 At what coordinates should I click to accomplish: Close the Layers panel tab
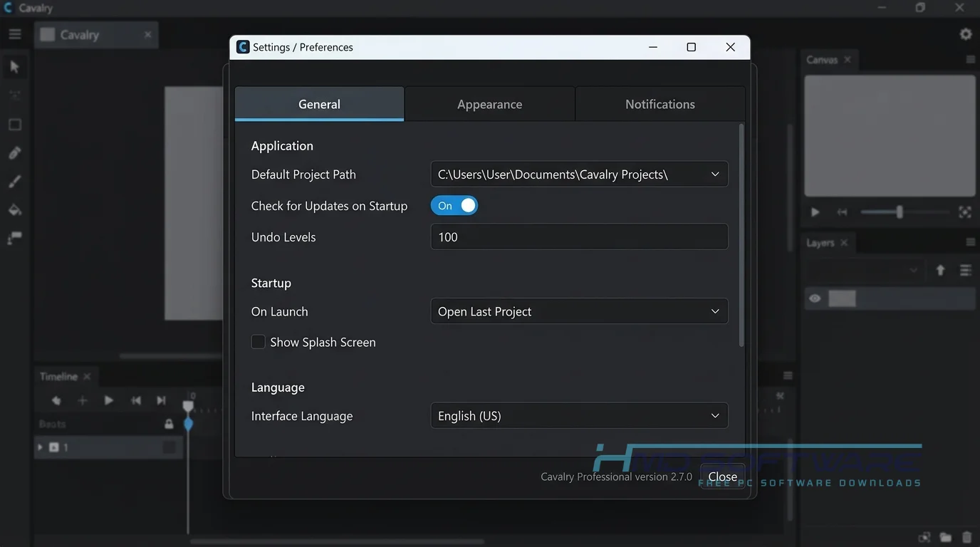[844, 243]
